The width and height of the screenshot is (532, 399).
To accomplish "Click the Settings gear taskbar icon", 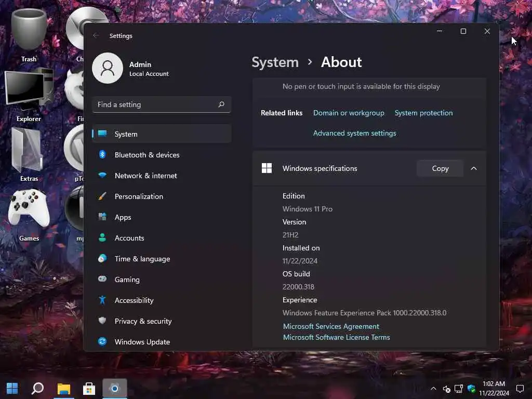I will pos(115,388).
